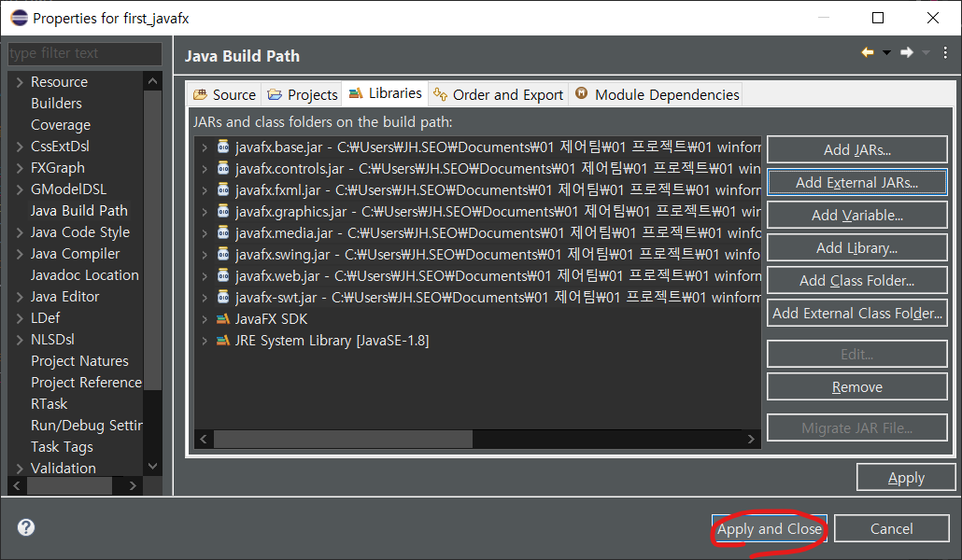The image size is (962, 560).
Task: Select Java Build Path in sidebar
Action: [x=79, y=210]
